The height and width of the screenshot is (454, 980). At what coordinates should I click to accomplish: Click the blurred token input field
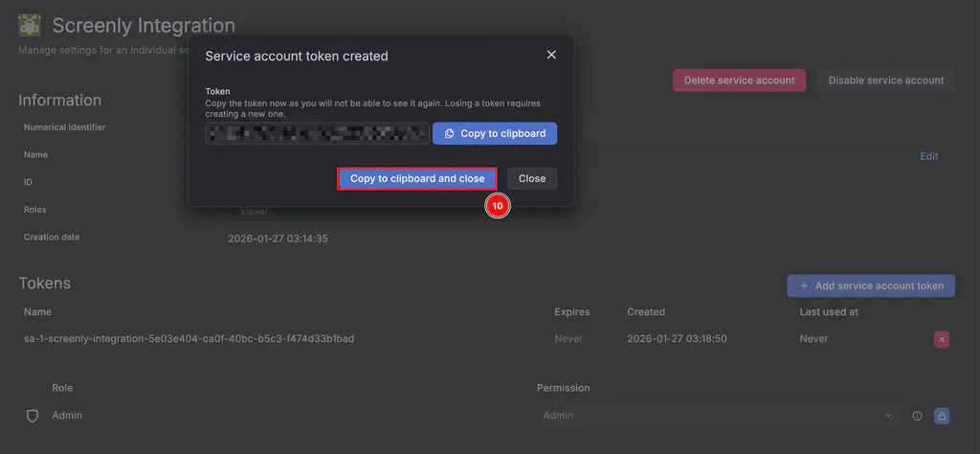click(x=317, y=133)
